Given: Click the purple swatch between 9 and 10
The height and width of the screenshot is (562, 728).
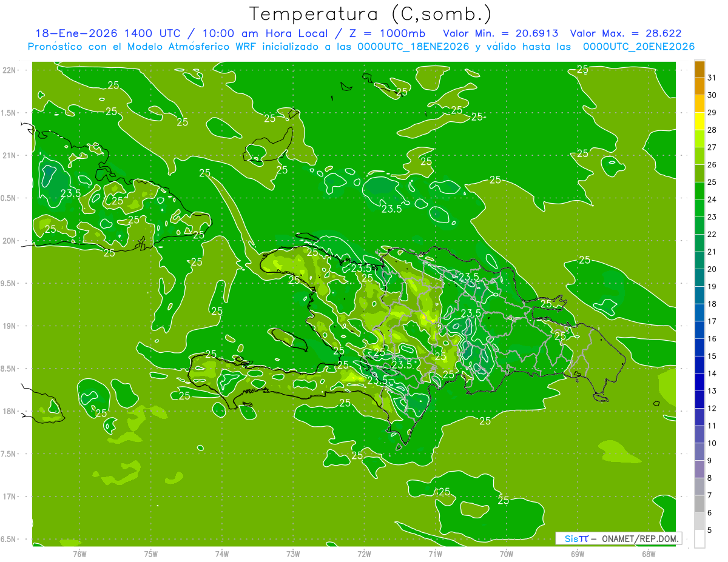Looking at the screenshot, I should (699, 452).
